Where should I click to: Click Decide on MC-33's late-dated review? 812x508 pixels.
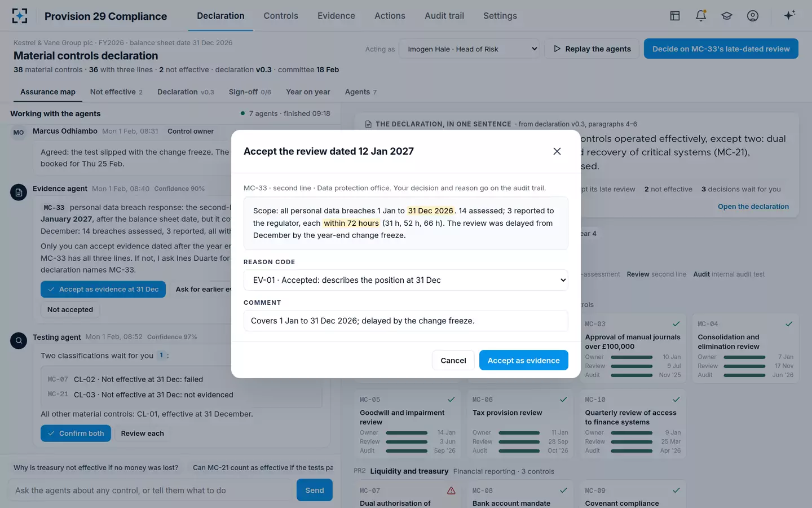[721, 49]
